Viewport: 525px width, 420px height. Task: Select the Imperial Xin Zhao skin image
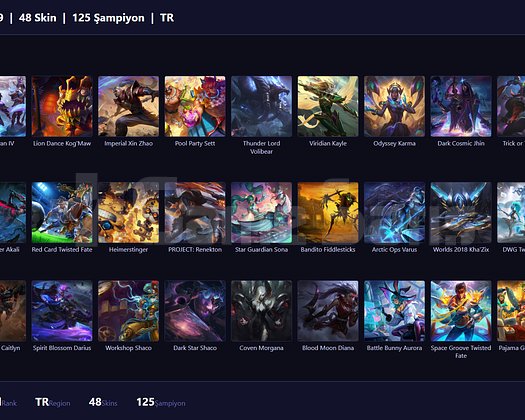click(x=129, y=106)
